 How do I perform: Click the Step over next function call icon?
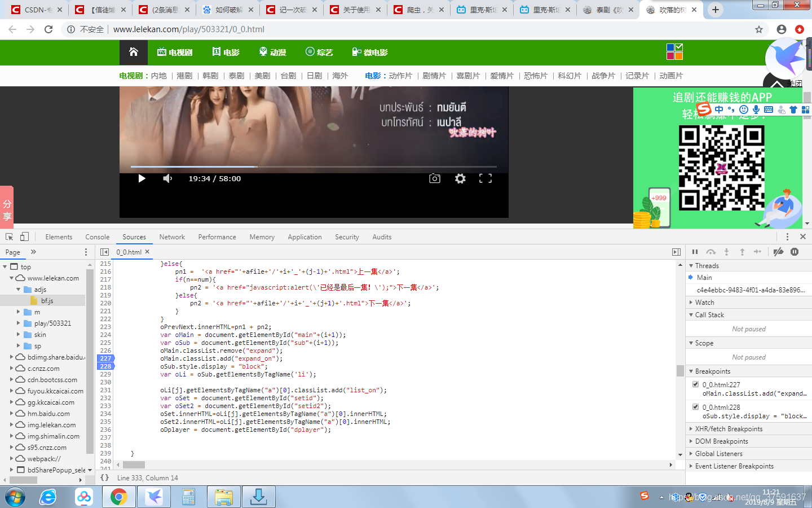711,252
